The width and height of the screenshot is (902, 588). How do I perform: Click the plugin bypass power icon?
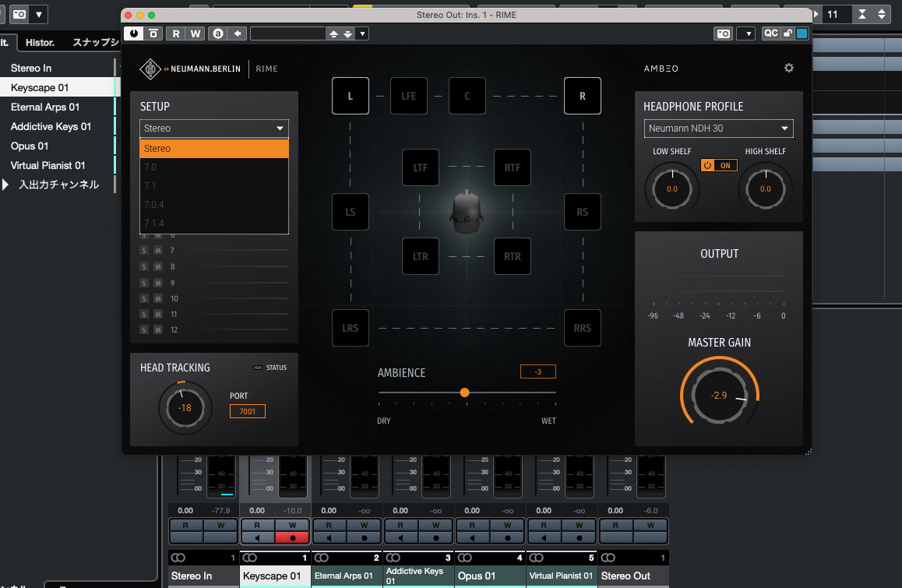click(x=134, y=33)
